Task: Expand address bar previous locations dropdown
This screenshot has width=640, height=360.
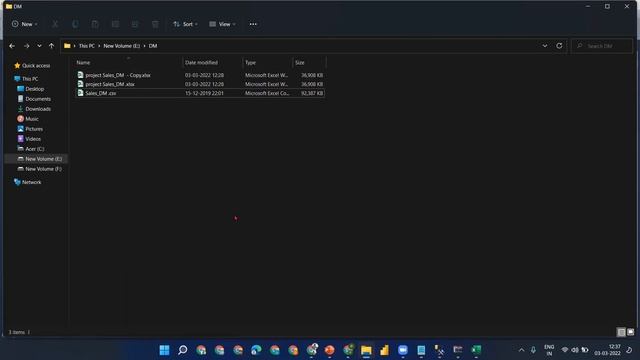Action: tap(545, 46)
